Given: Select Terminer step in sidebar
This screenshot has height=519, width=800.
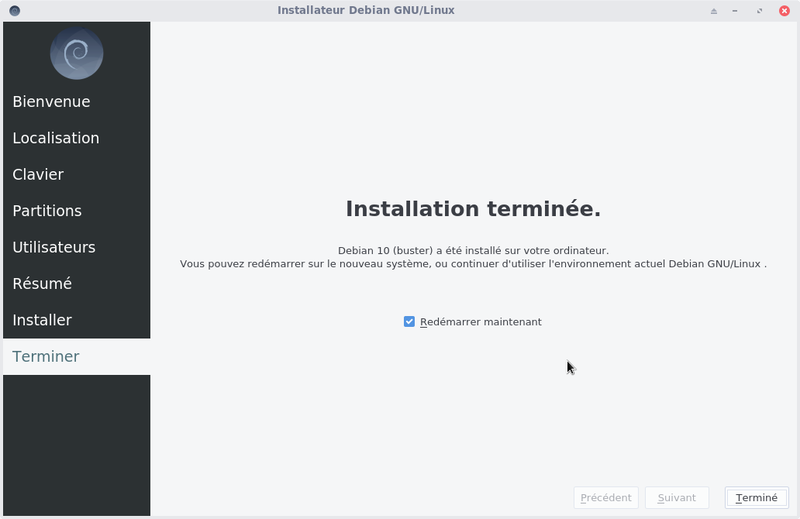Looking at the screenshot, I should click(x=77, y=356).
